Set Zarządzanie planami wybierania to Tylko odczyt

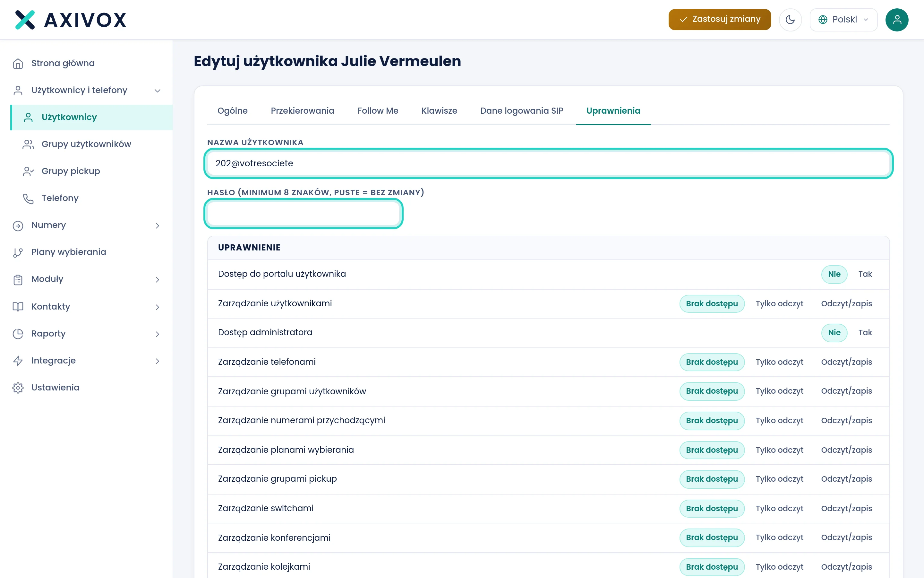[779, 450]
